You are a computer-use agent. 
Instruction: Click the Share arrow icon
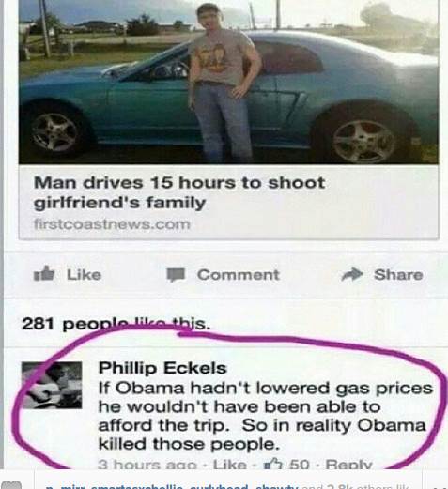tap(352, 274)
